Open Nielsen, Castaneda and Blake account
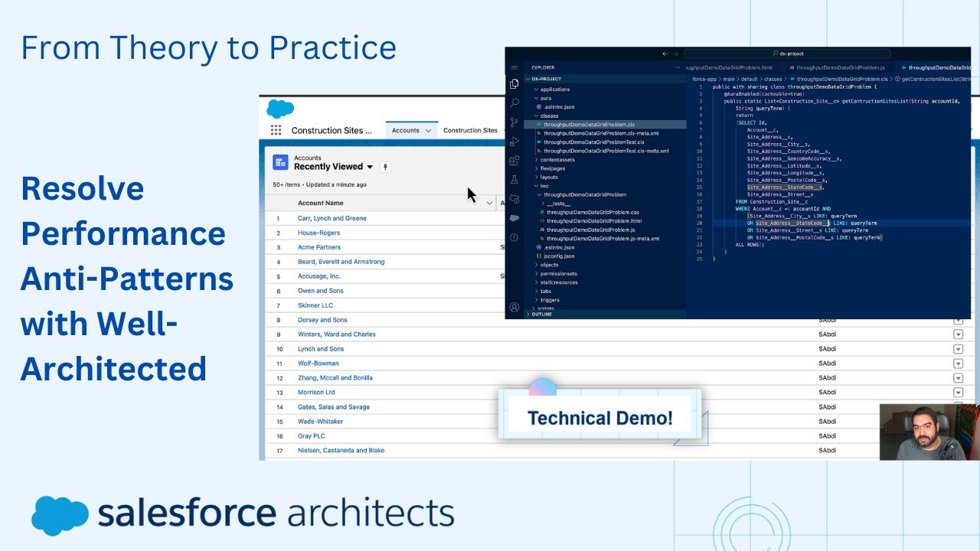 341,451
